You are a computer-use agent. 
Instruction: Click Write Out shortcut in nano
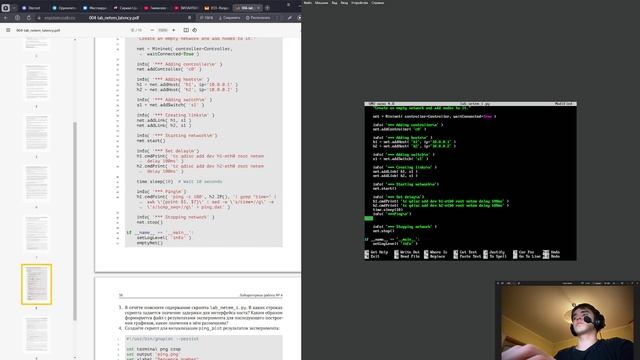pyautogui.click(x=407, y=252)
